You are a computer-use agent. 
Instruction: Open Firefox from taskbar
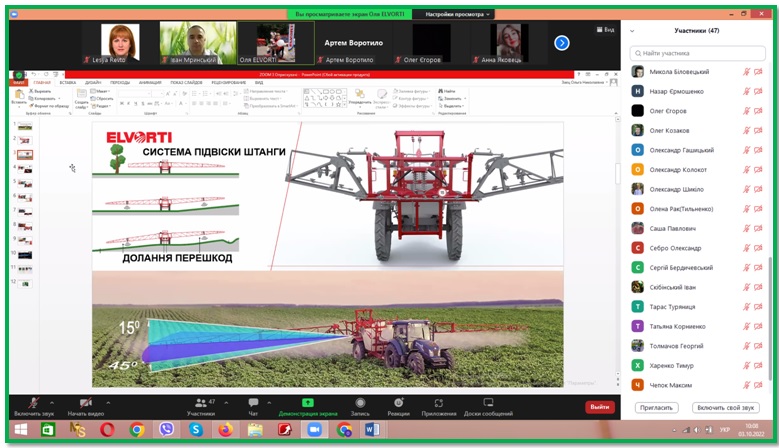coord(226,430)
